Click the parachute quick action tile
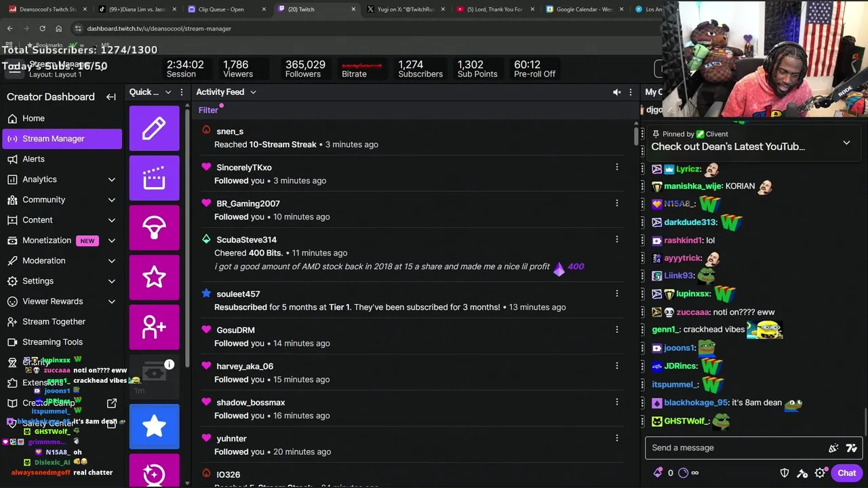 (x=154, y=228)
